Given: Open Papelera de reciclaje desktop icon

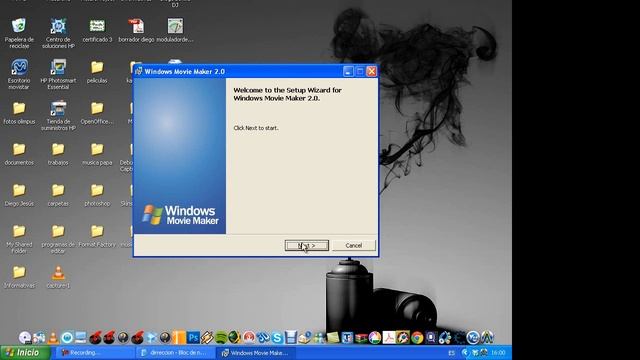Looking at the screenshot, I should (19, 33).
